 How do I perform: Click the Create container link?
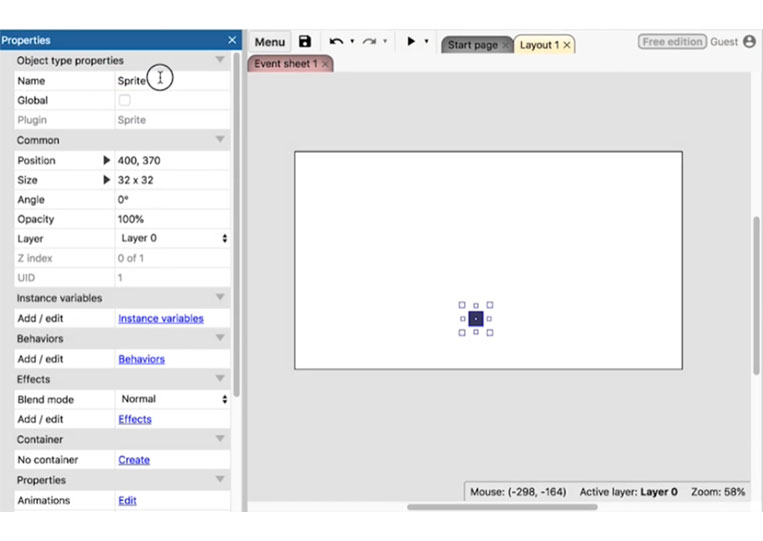pyautogui.click(x=134, y=460)
